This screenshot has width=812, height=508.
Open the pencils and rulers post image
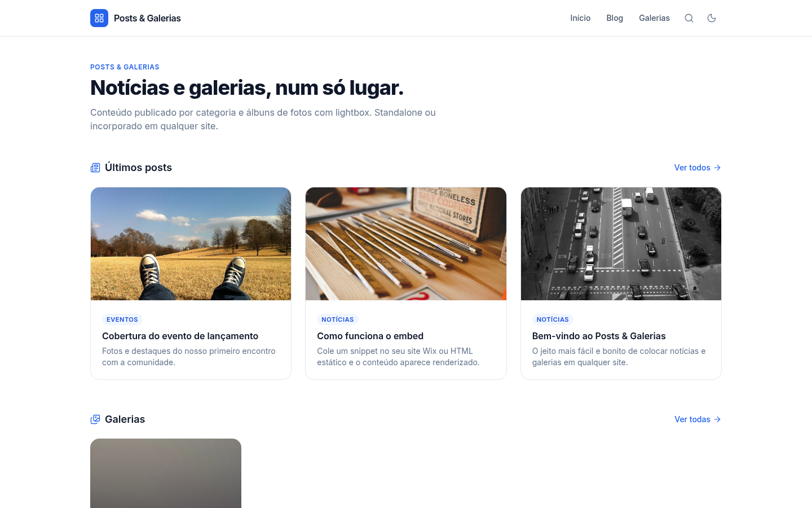(406, 244)
